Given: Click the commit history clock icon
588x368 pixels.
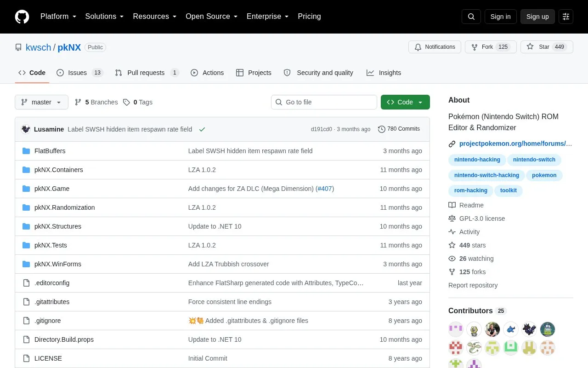Looking at the screenshot, I should click(x=381, y=129).
